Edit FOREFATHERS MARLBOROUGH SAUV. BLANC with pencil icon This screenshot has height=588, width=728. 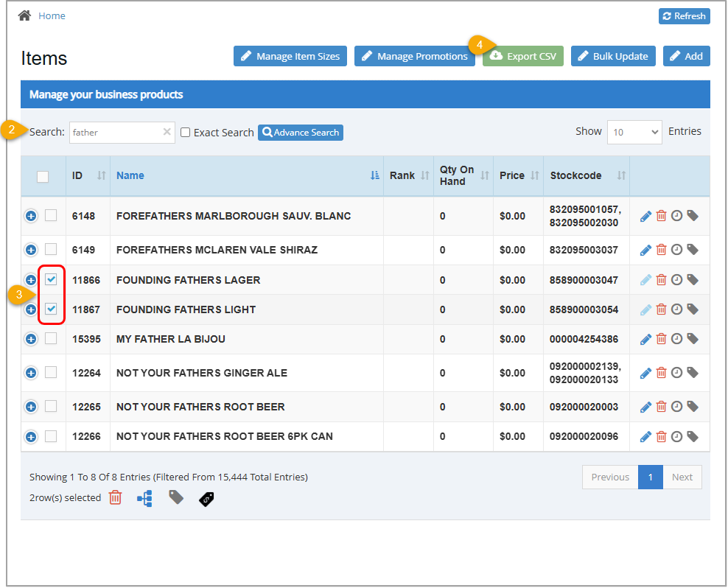(x=646, y=215)
